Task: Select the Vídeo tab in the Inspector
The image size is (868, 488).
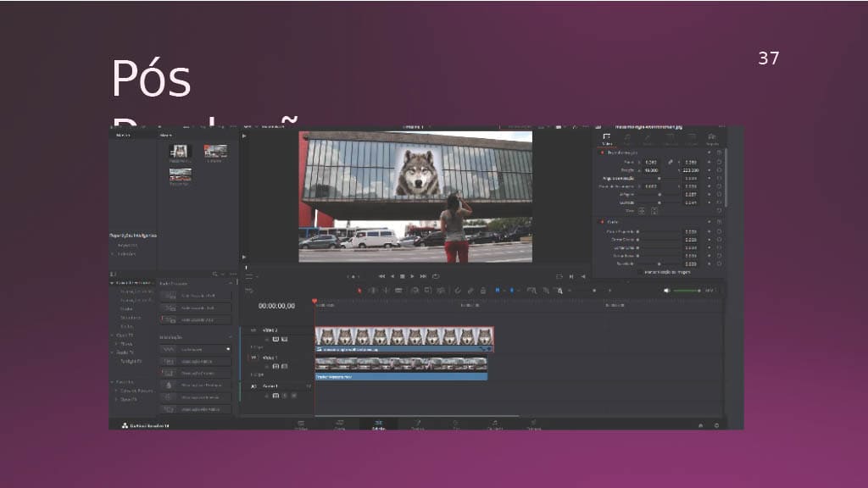Action: [607, 138]
